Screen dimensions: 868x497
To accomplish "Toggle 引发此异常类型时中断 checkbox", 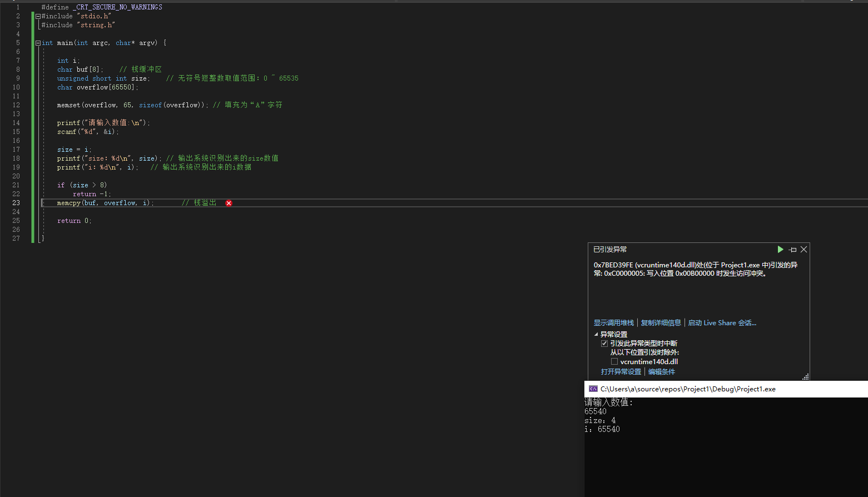I will click(x=604, y=344).
